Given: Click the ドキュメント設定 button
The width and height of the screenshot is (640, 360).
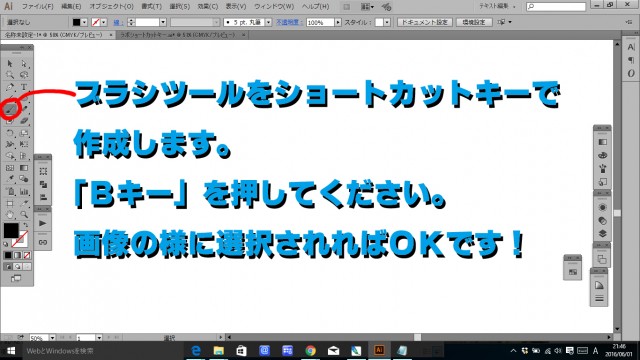Looking at the screenshot, I should (x=424, y=22).
